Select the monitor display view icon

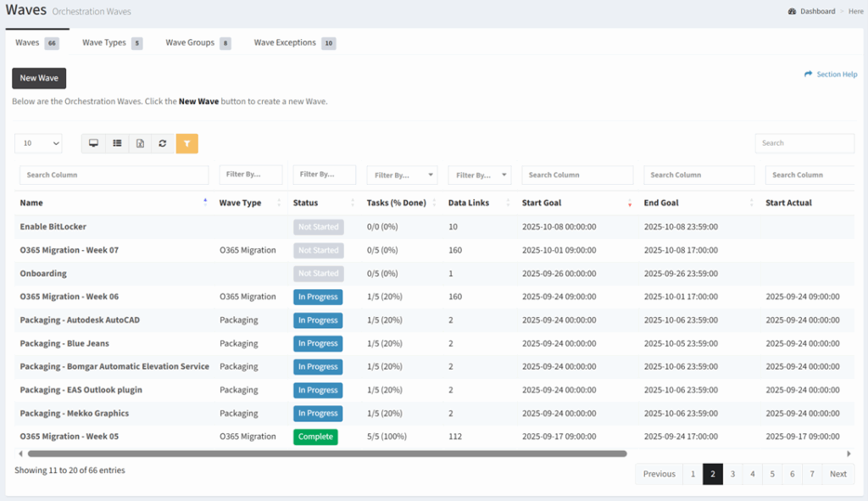pyautogui.click(x=93, y=143)
